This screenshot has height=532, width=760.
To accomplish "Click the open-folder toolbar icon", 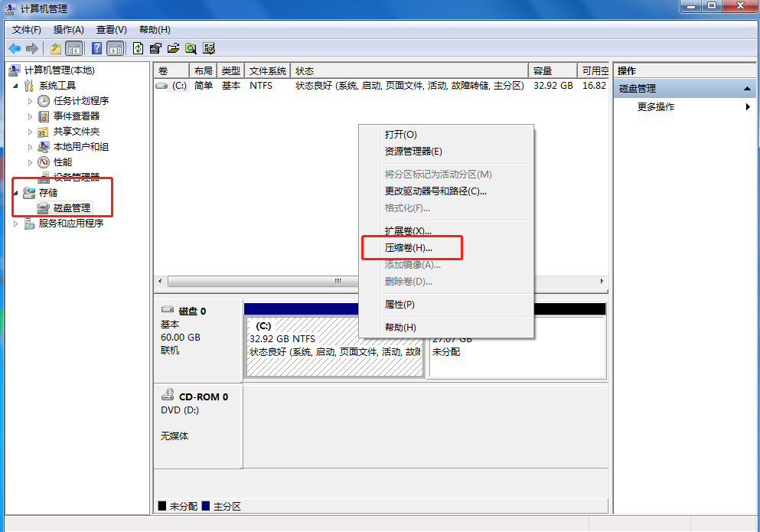I will pos(174,48).
